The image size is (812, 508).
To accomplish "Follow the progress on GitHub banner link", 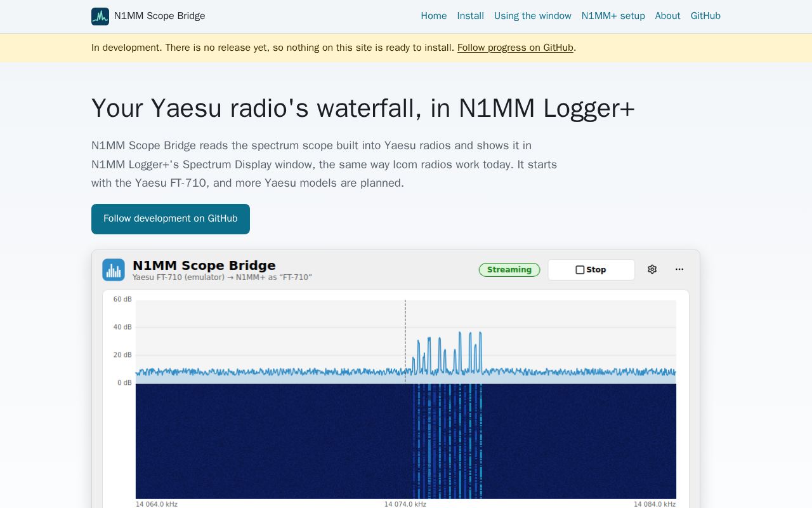I will [515, 48].
